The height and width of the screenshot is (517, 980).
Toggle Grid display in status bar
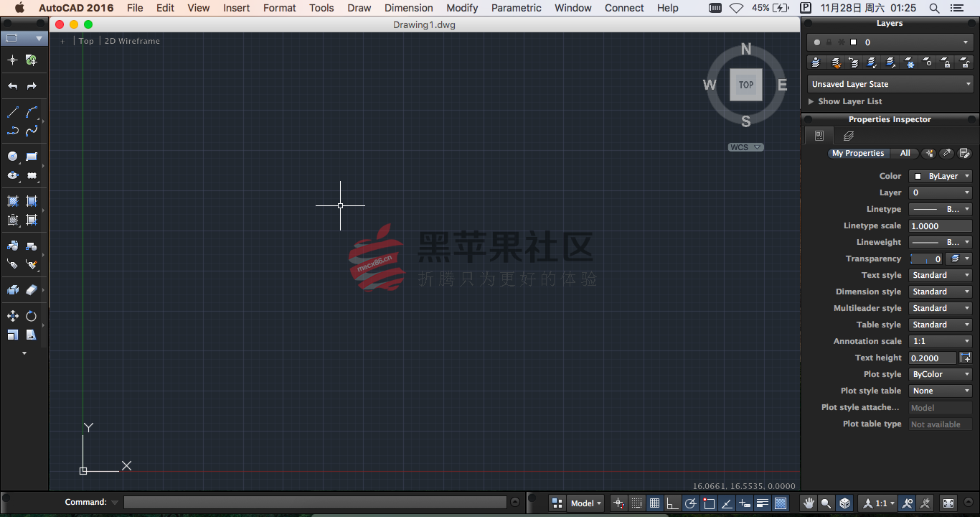coord(654,503)
